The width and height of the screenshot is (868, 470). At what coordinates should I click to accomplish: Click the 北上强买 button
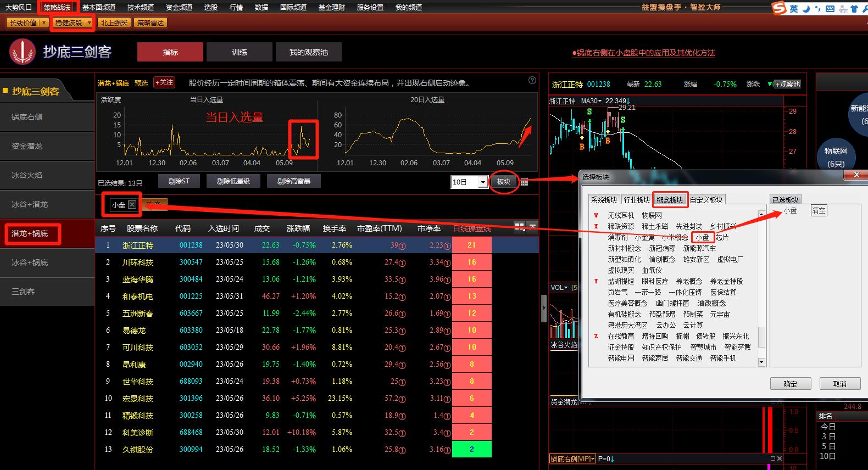(x=114, y=23)
